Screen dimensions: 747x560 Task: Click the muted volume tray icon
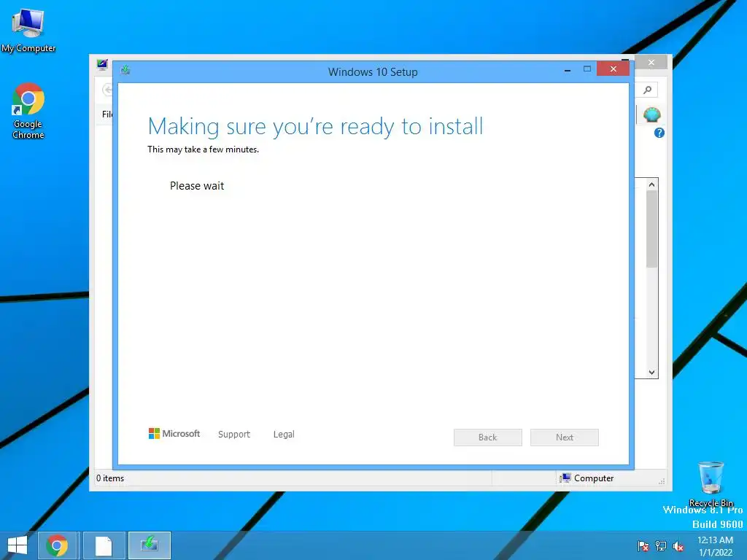pyautogui.click(x=678, y=546)
